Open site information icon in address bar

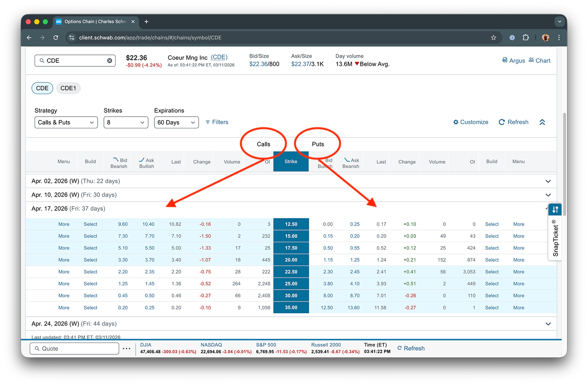(x=71, y=38)
